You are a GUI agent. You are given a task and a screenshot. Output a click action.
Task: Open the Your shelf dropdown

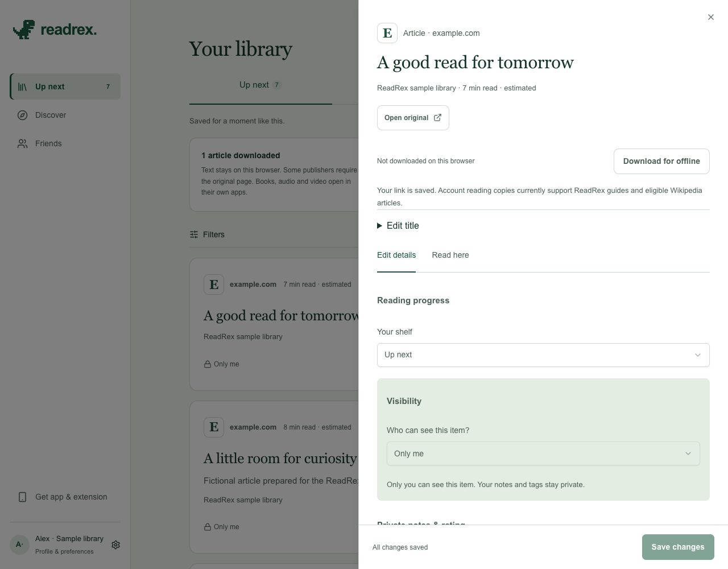pyautogui.click(x=543, y=355)
